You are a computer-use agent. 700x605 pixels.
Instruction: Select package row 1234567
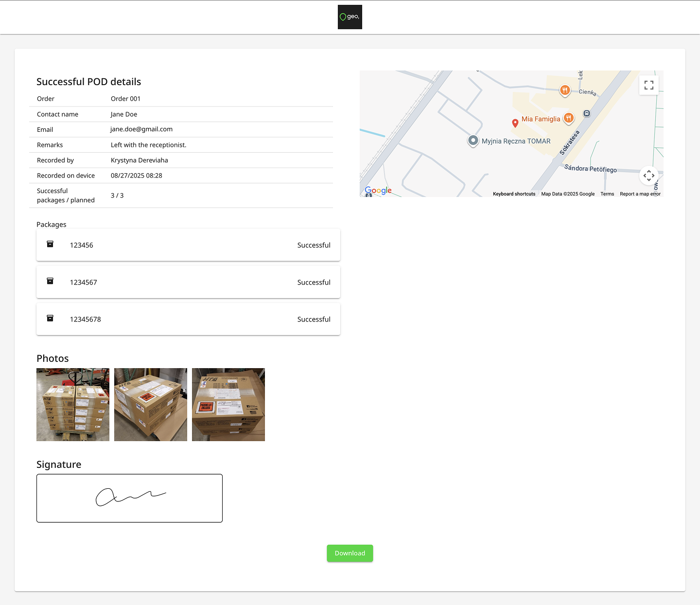coord(188,282)
